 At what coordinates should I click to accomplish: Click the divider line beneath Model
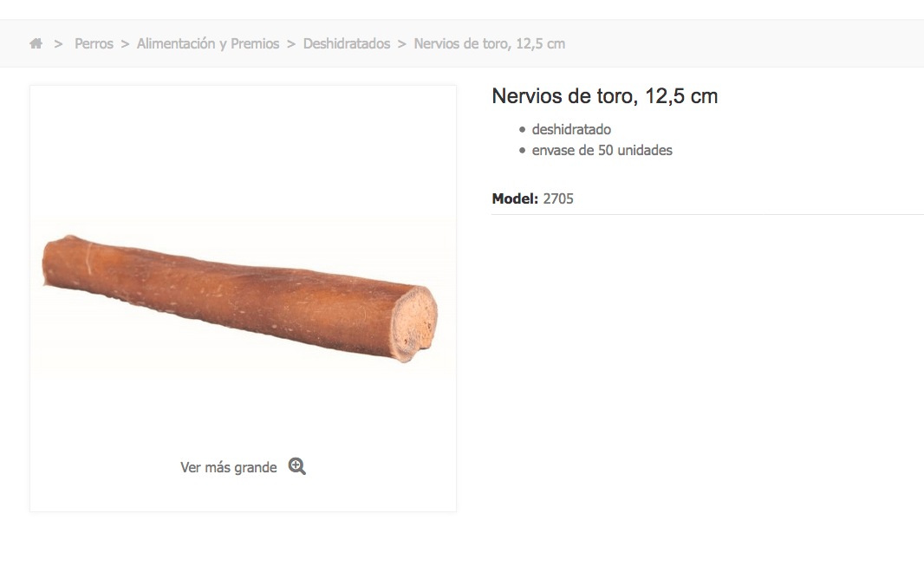pos(707,214)
